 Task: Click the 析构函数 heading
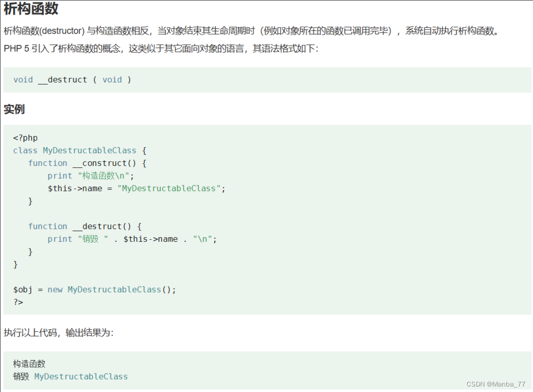[31, 9]
